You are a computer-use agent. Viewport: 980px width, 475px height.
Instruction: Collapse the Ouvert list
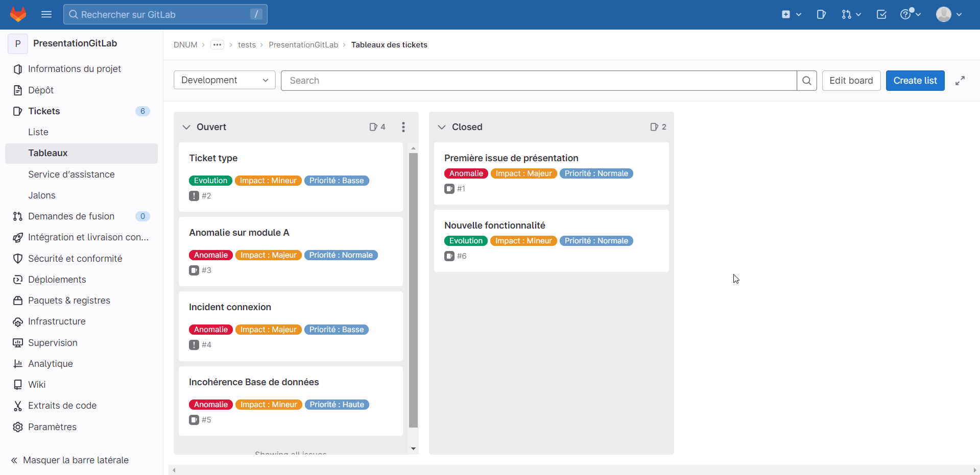point(186,127)
